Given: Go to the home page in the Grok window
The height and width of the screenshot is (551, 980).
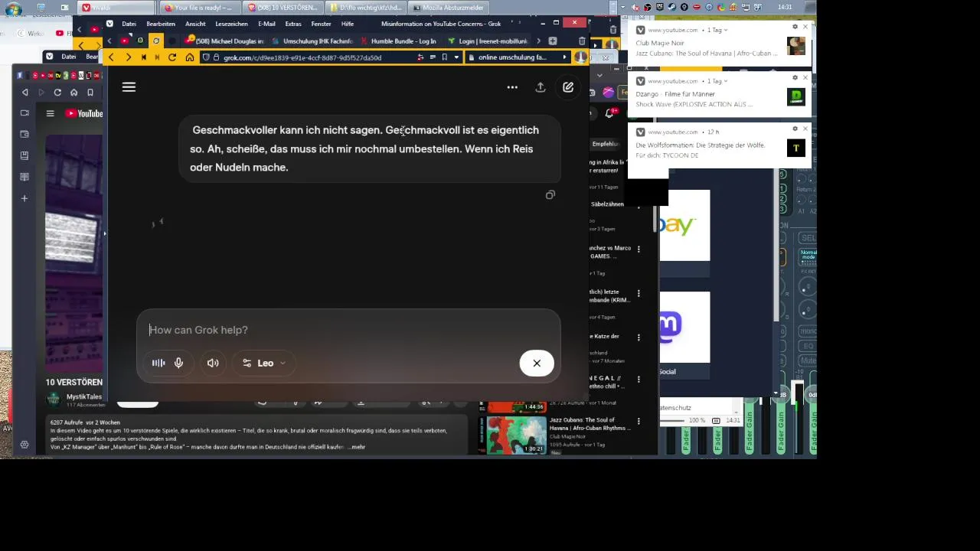Looking at the screenshot, I should point(189,57).
